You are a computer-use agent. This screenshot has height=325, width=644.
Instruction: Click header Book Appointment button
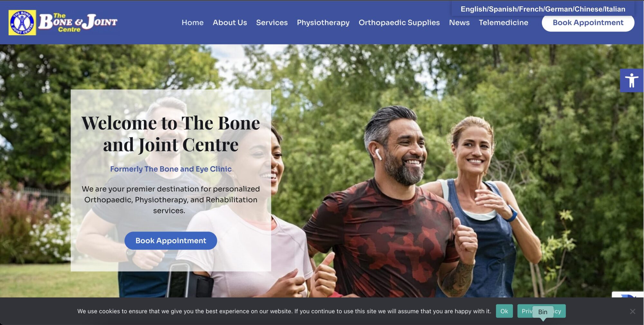coord(588,23)
